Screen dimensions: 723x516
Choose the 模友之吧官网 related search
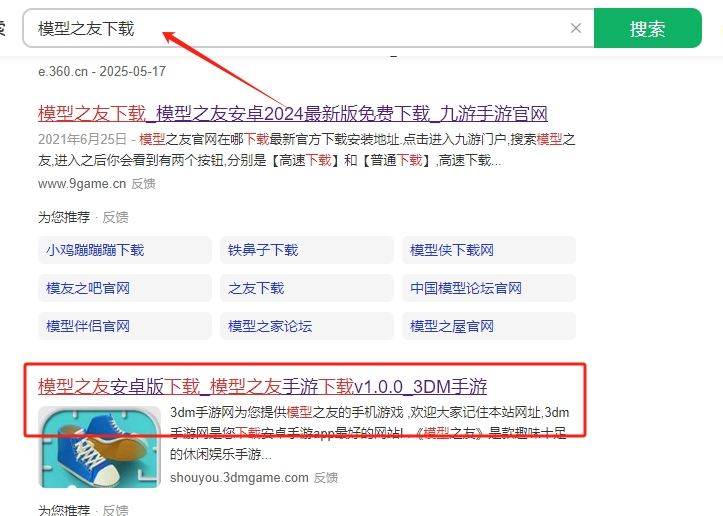125,288
